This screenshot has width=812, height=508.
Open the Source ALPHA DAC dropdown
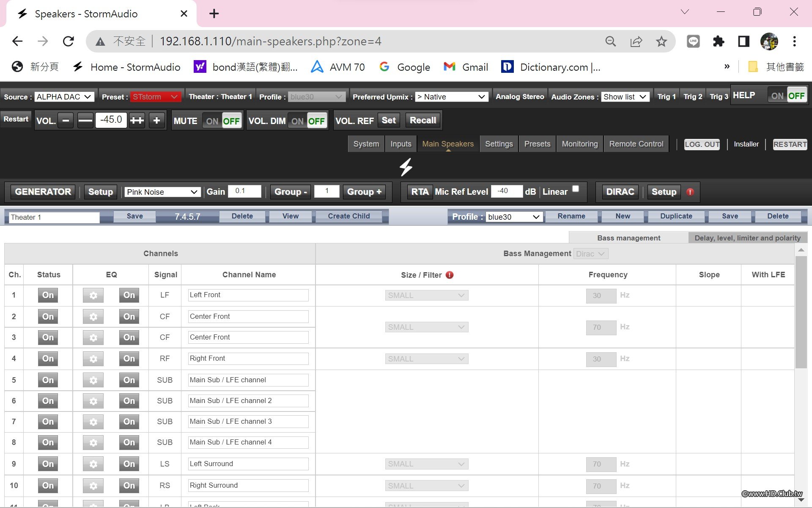tap(64, 97)
